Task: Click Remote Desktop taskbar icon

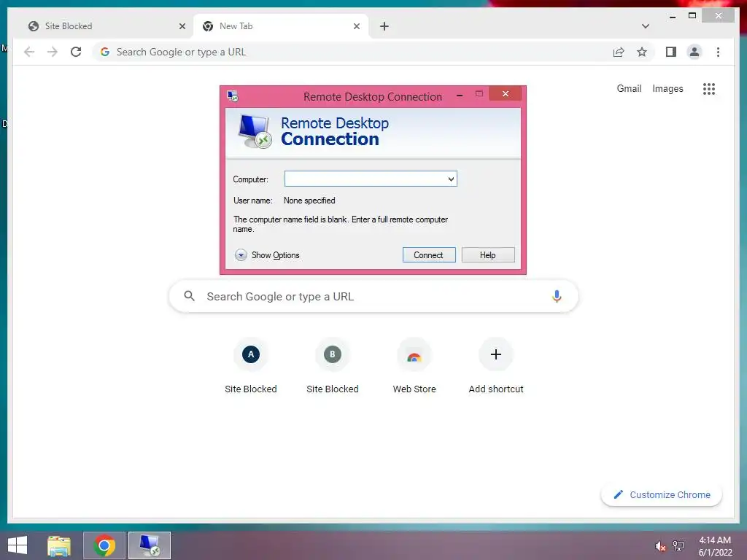Action: point(150,545)
